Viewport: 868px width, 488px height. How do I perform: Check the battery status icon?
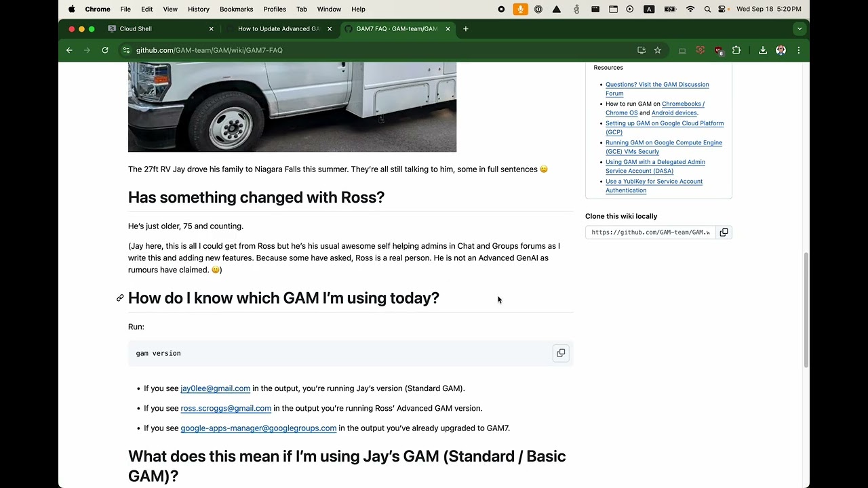point(670,9)
